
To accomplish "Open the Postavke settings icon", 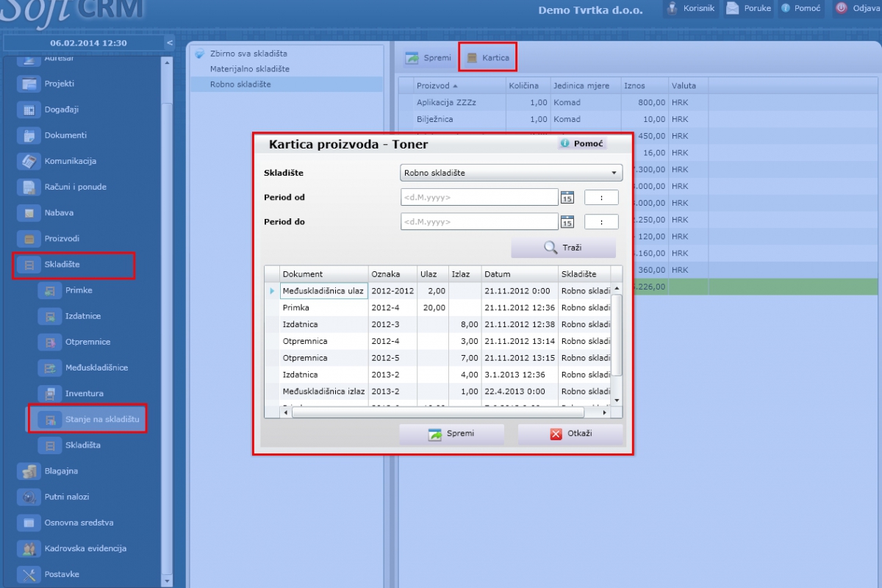I will tap(29, 574).
